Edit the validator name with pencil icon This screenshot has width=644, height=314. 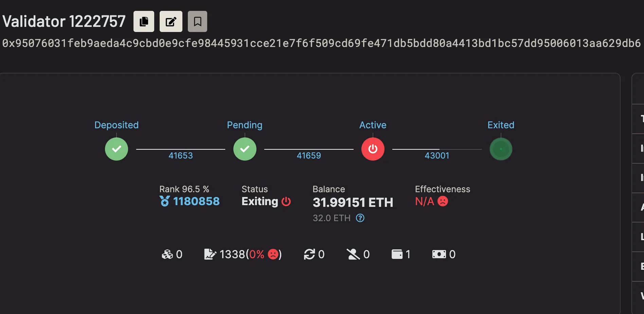click(171, 21)
